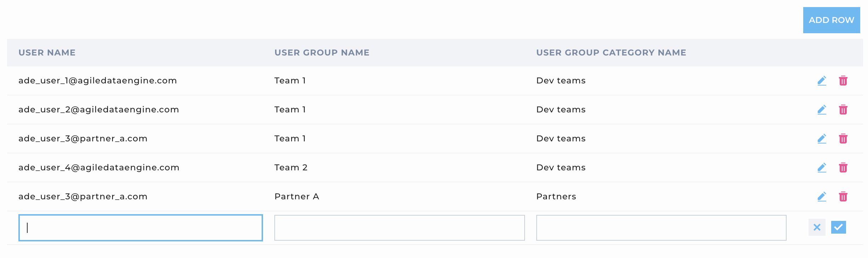This screenshot has width=868, height=258.
Task: Edit ade_user_3 row in Team 1 group
Action: pyautogui.click(x=822, y=139)
